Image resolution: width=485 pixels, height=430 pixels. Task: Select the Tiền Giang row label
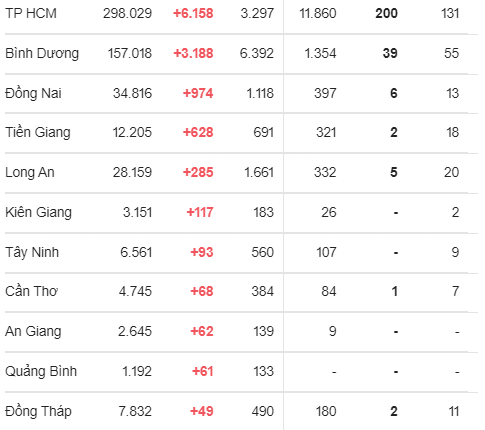pyautogui.click(x=38, y=132)
